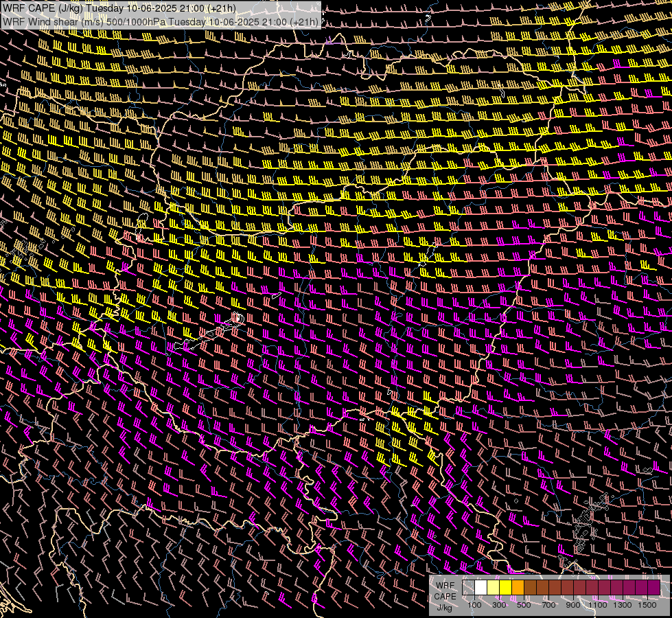Click the legend value 1500

[x=647, y=605]
